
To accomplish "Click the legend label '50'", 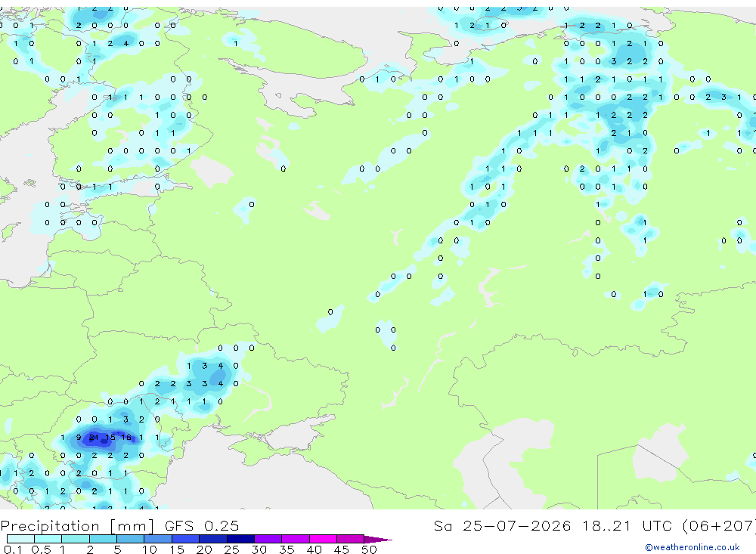I will click(x=369, y=549).
